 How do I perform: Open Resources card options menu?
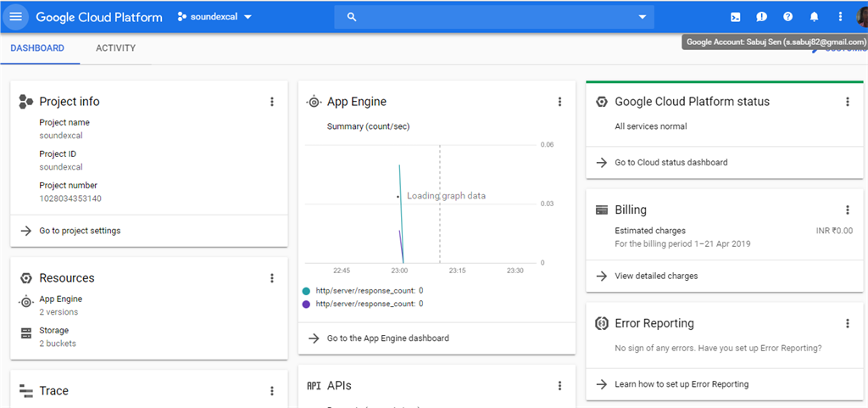[x=272, y=278]
